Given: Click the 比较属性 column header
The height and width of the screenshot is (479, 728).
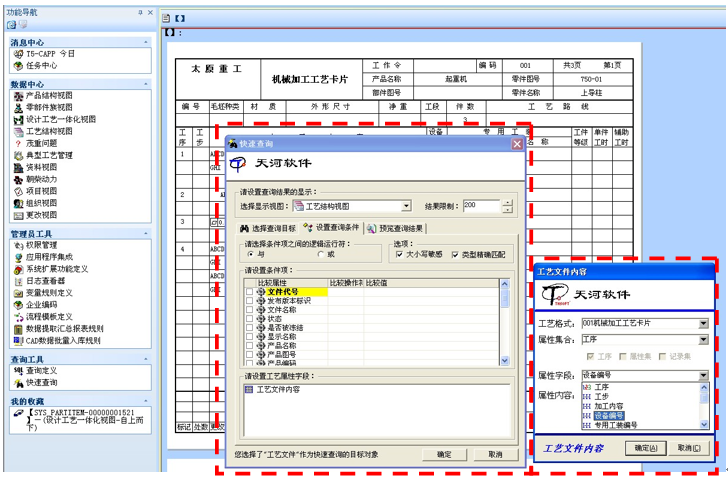Looking at the screenshot, I should point(292,283).
